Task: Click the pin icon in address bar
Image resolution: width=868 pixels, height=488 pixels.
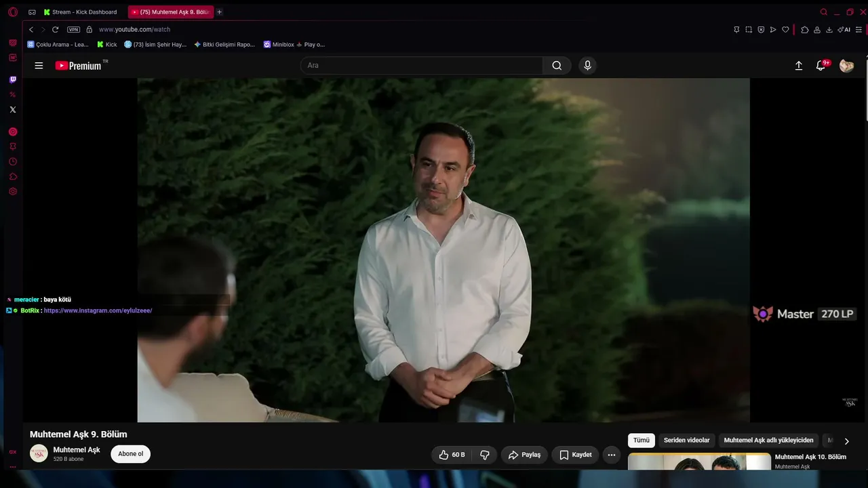Action: pos(736,30)
